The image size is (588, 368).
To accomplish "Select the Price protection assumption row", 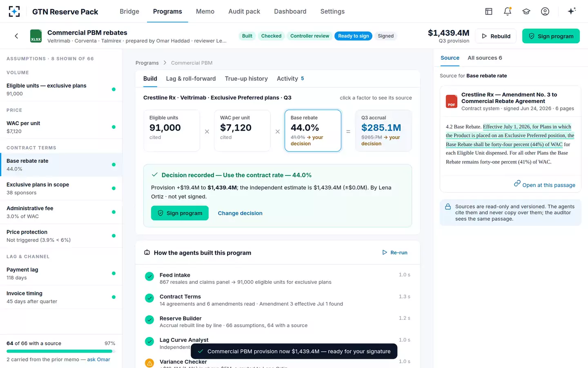I will point(61,236).
